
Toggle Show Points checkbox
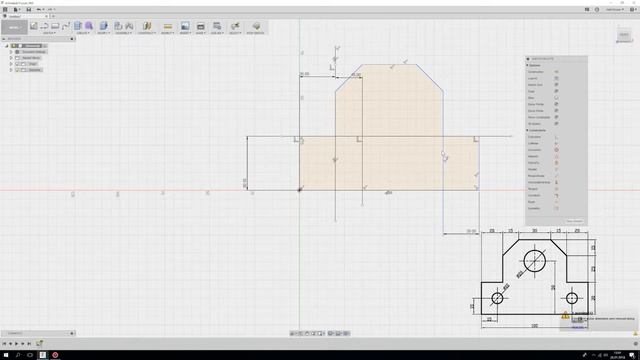tap(556, 111)
